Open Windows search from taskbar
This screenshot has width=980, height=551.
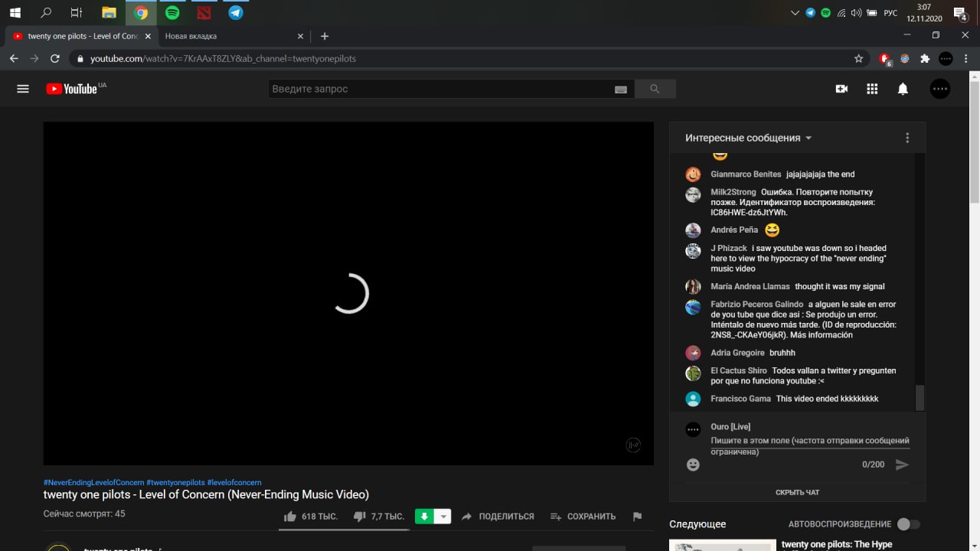pos(46,12)
